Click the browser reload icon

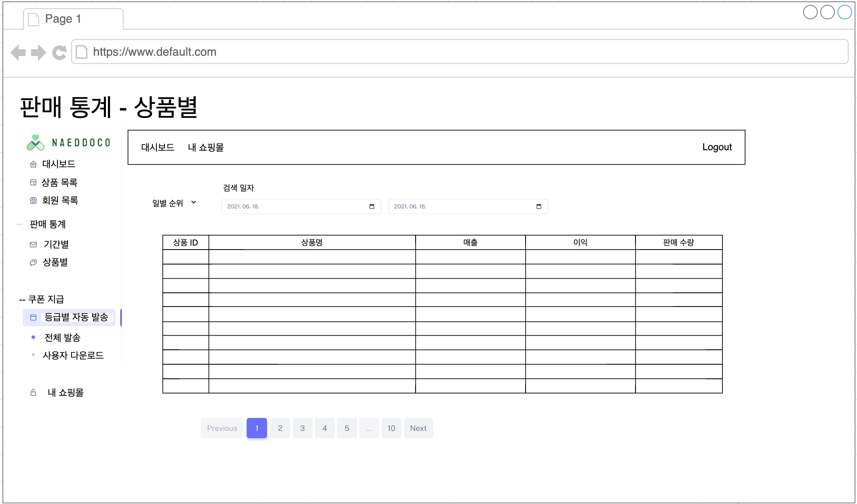tap(59, 52)
